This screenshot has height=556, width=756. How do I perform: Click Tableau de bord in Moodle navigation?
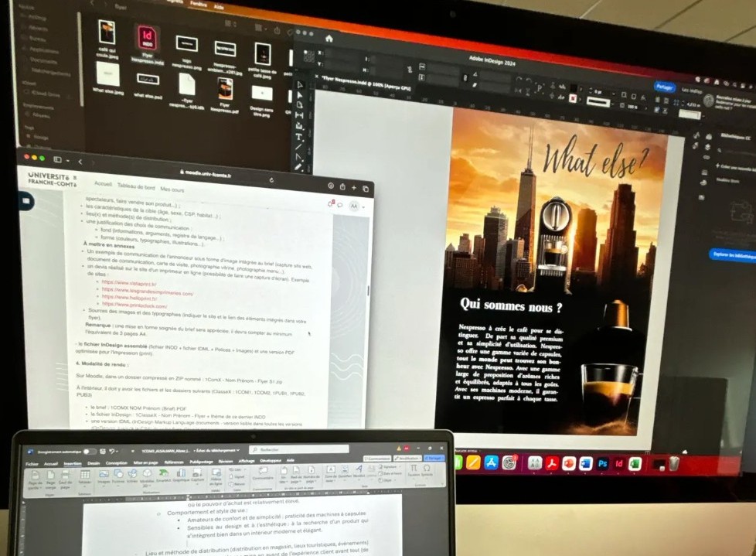136,187
